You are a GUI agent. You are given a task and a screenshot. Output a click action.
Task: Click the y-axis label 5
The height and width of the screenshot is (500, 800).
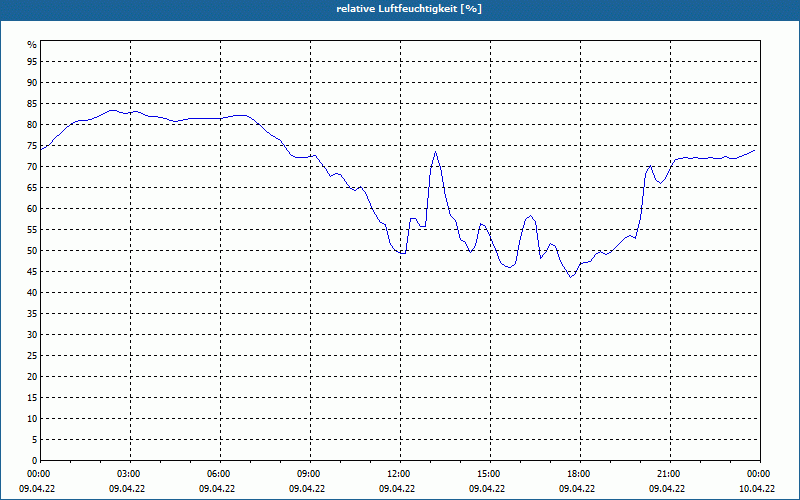pyautogui.click(x=34, y=440)
